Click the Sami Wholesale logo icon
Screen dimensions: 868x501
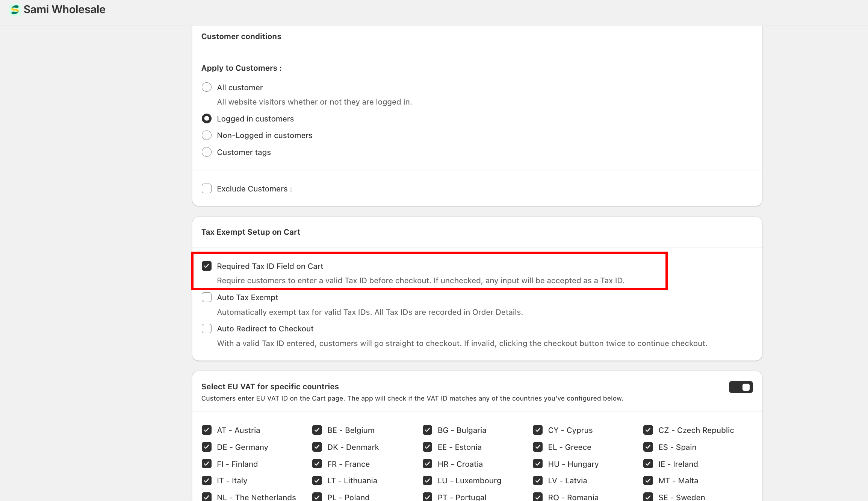(x=15, y=10)
